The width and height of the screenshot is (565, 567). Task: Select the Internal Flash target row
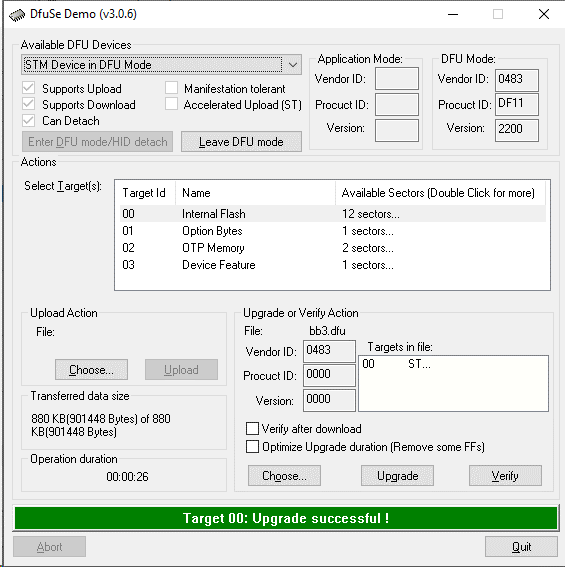pyautogui.click(x=332, y=214)
